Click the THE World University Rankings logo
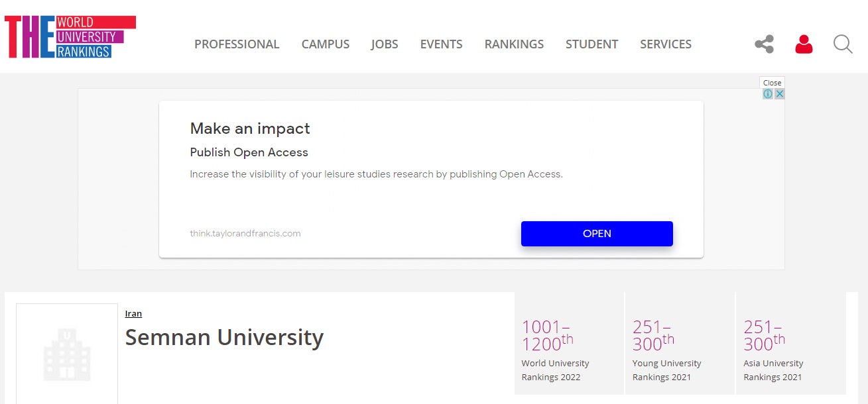 click(70, 36)
